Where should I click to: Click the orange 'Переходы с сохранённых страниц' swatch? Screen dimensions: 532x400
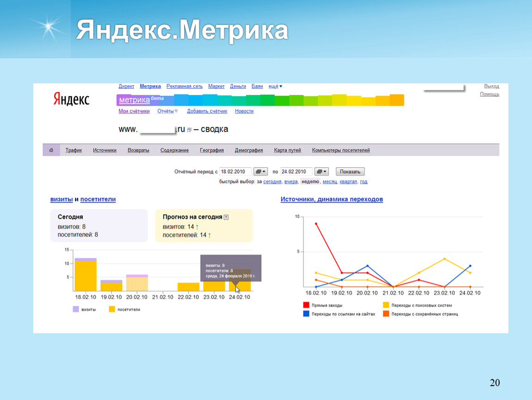(x=386, y=313)
